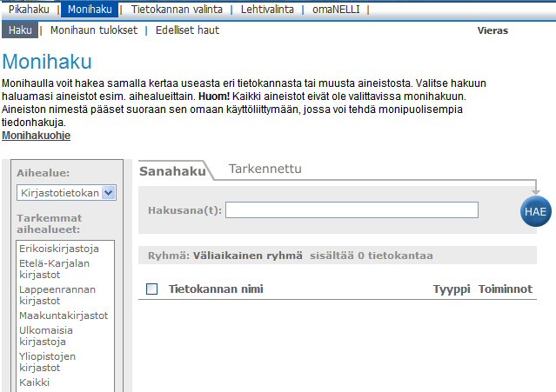Choose Etelä-Karjalan kirjastot from the list

point(57,269)
